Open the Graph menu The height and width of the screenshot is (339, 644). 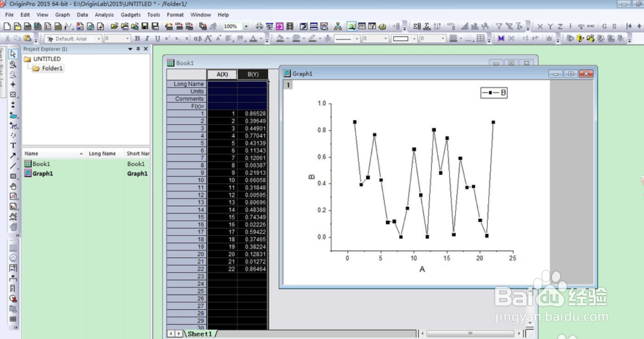(62, 15)
